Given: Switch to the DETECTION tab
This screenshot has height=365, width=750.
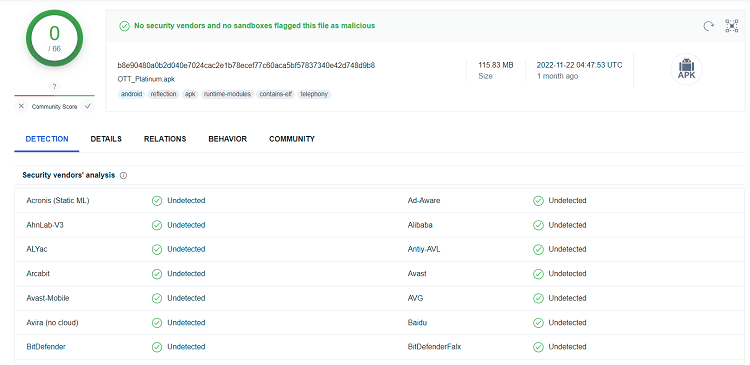Looking at the screenshot, I should click(x=47, y=139).
